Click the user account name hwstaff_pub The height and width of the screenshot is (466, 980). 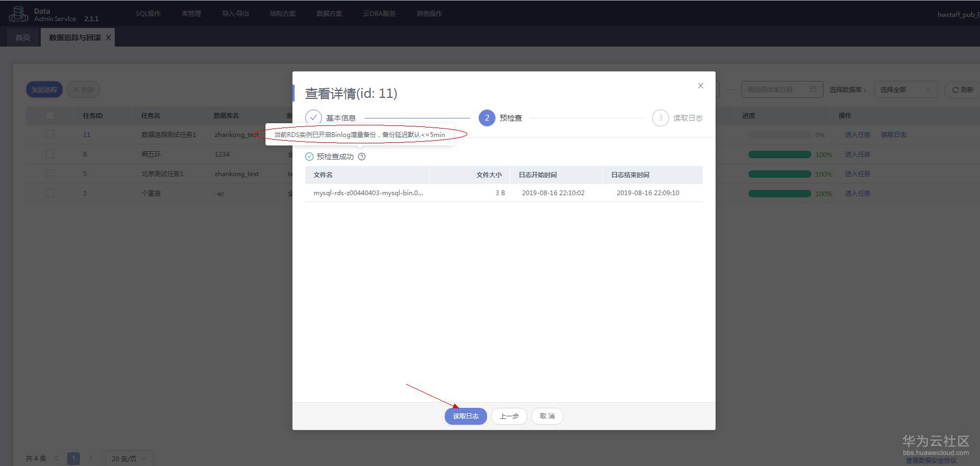click(x=958, y=14)
